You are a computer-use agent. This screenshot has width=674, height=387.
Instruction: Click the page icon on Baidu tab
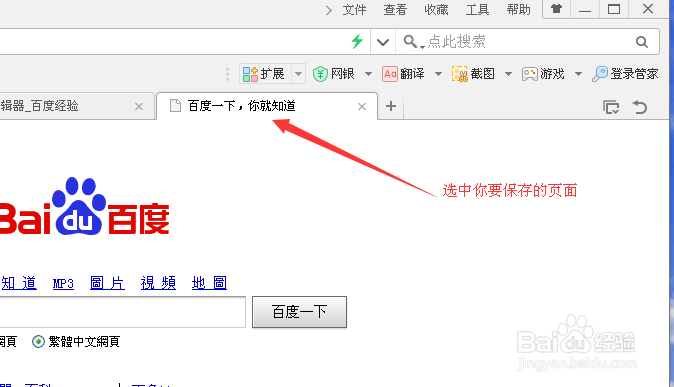(175, 105)
